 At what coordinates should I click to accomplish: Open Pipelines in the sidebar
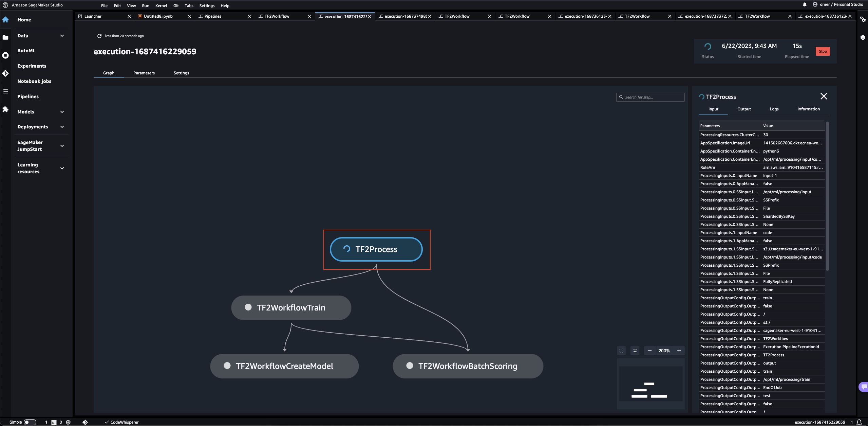[x=28, y=96]
